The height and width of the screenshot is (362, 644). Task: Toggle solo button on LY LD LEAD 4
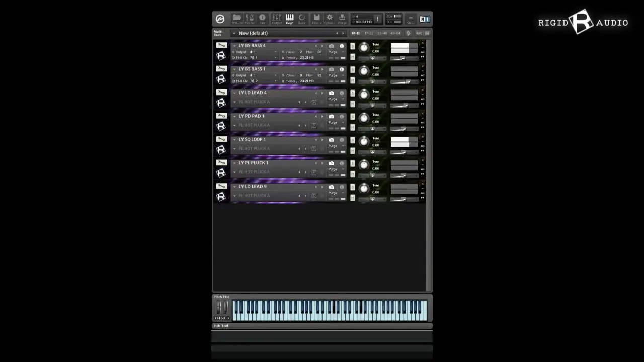point(352,93)
